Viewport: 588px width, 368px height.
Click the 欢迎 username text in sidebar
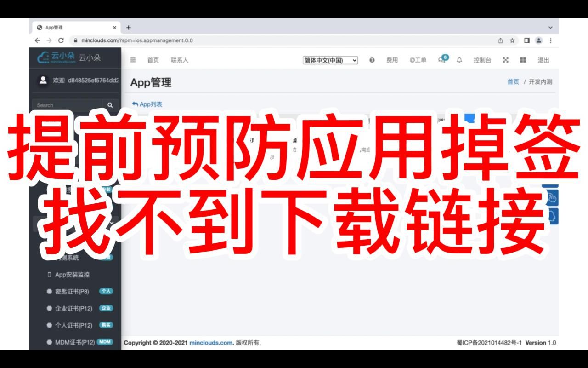click(x=85, y=80)
